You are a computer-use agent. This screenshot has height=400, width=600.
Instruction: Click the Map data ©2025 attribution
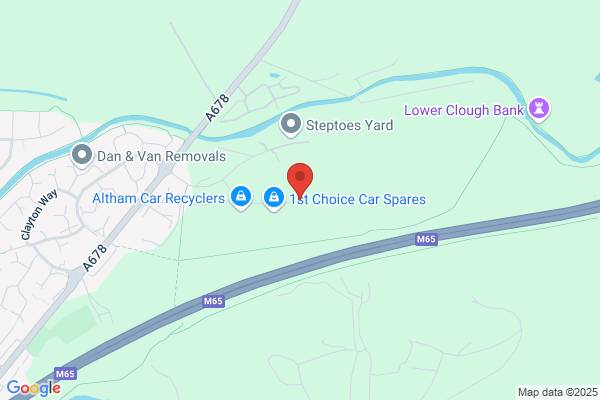coord(558,392)
